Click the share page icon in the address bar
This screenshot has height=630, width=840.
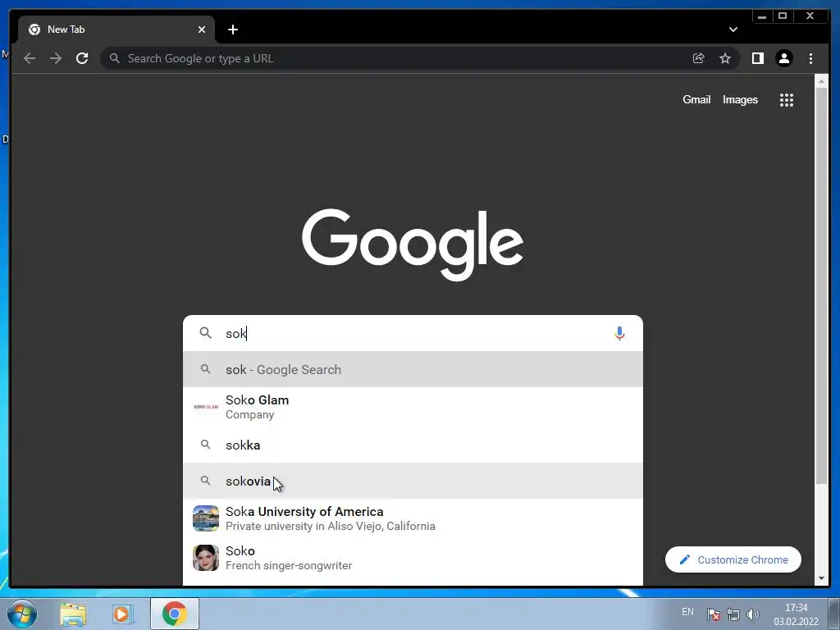(x=699, y=58)
